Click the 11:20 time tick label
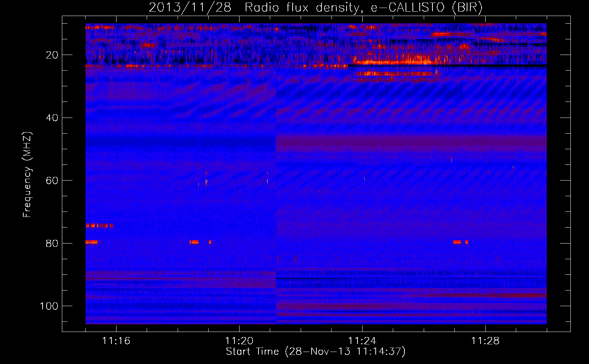The width and height of the screenshot is (589, 364). point(239,341)
